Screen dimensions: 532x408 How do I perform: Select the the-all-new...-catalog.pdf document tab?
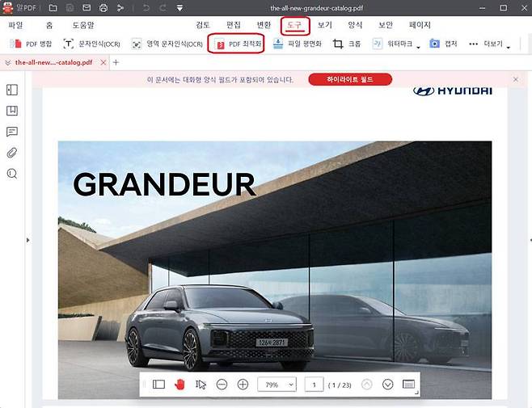[x=53, y=62]
